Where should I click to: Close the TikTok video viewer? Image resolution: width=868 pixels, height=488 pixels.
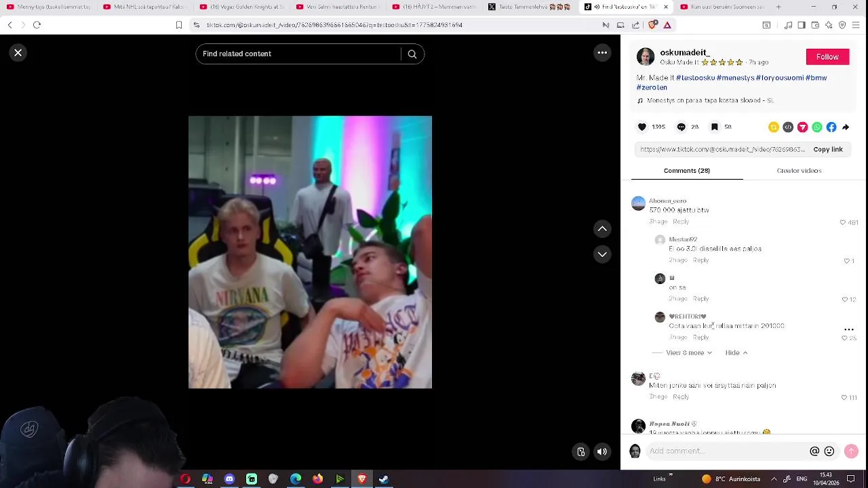point(18,52)
